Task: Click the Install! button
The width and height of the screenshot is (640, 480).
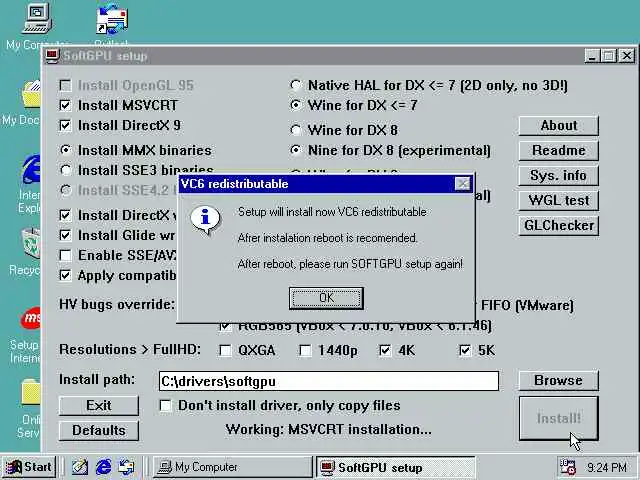Action: pyautogui.click(x=558, y=418)
